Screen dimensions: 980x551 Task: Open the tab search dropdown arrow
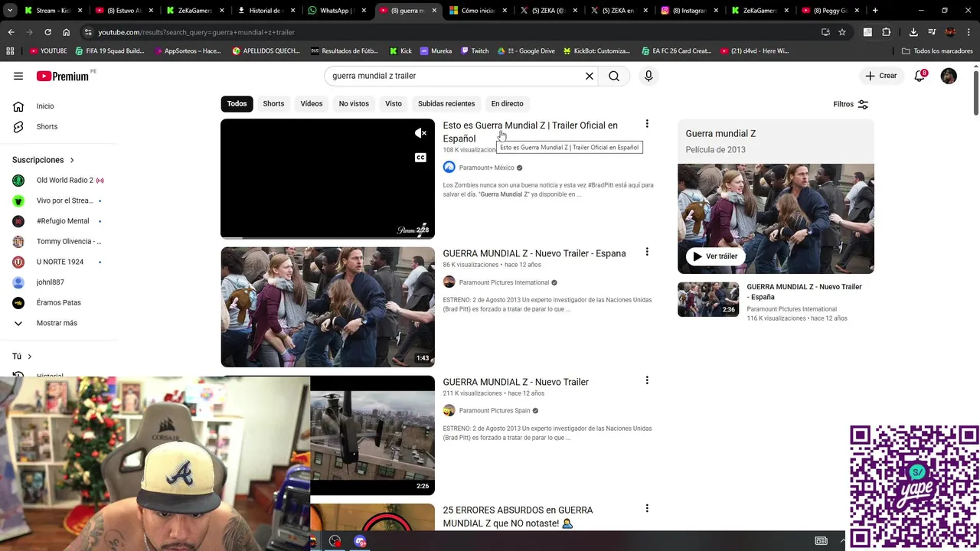tap(10, 11)
